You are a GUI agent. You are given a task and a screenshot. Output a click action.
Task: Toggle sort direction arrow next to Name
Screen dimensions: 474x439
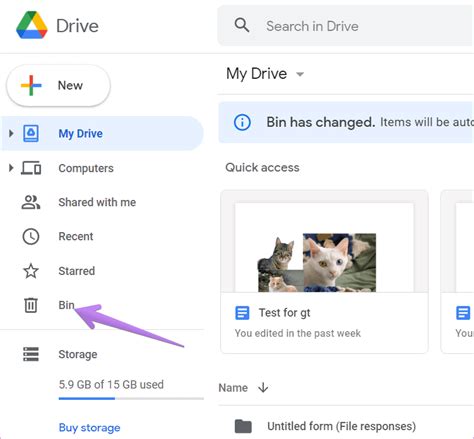tap(263, 387)
